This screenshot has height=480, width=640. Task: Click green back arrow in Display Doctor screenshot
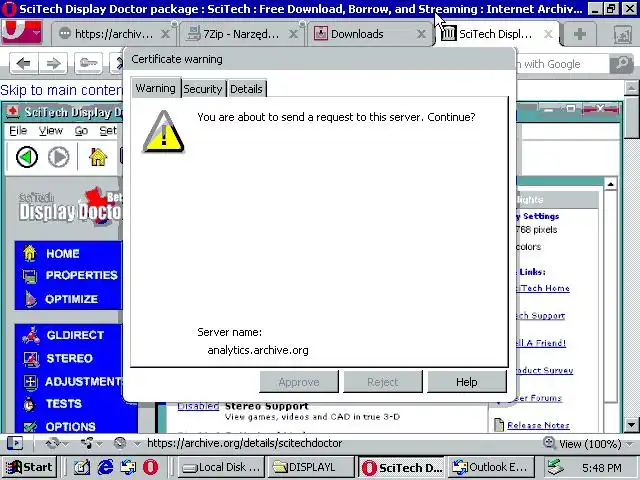tap(27, 157)
